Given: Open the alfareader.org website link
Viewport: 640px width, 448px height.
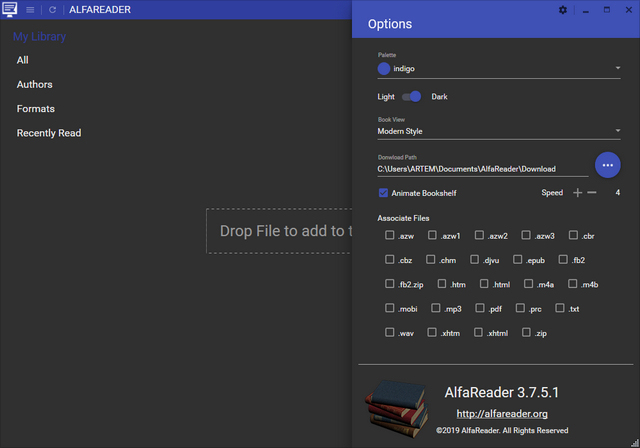Looking at the screenshot, I should 501,413.
